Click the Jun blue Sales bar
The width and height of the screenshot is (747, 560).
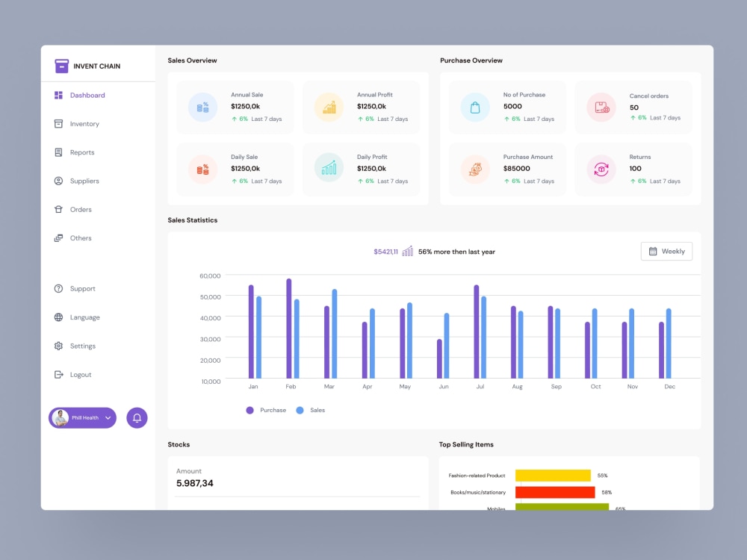click(x=447, y=346)
